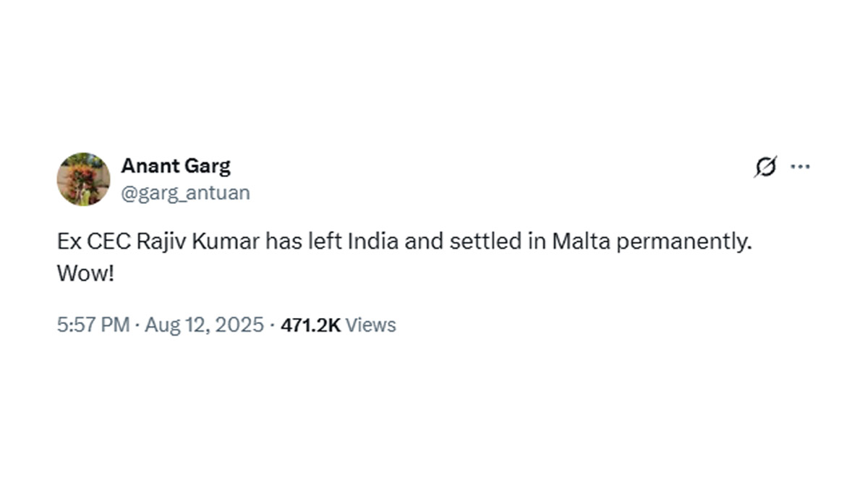Click the Views label

click(370, 325)
